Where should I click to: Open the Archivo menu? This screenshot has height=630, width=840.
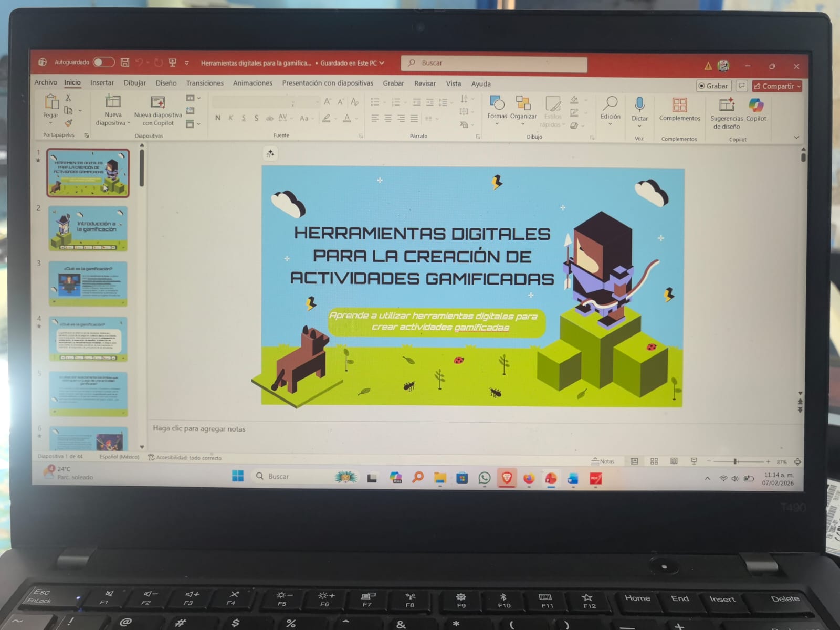(x=46, y=82)
